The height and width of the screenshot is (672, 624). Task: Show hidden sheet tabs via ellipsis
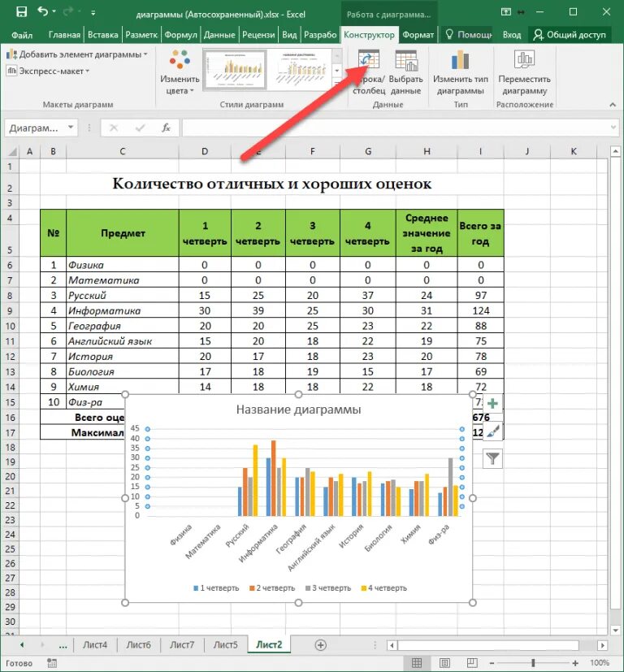pyautogui.click(x=63, y=645)
